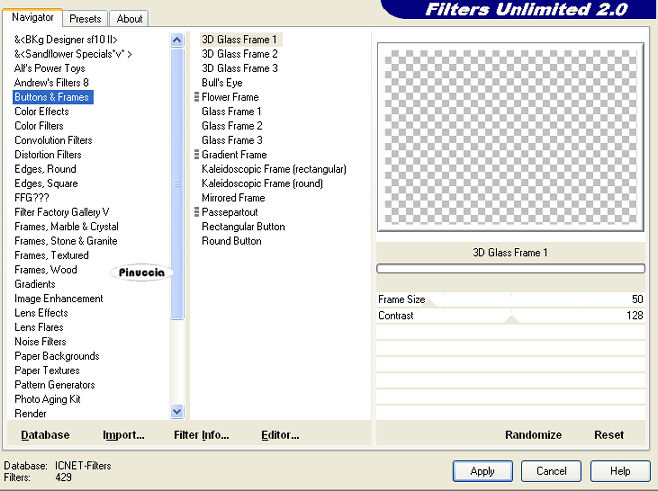Click the transparent preview thumbnail
The width and height of the screenshot is (658, 491).
click(510, 137)
